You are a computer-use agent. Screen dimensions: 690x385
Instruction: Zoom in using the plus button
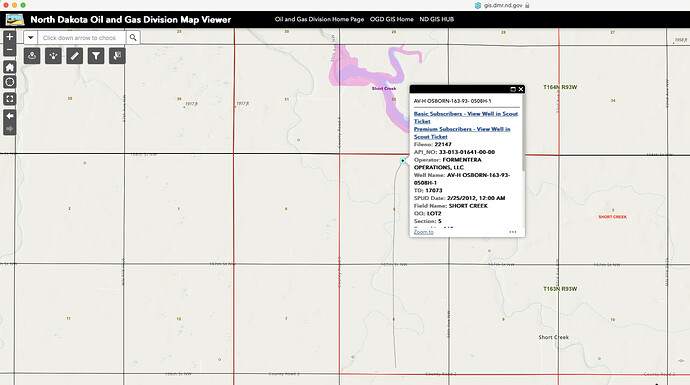point(10,37)
